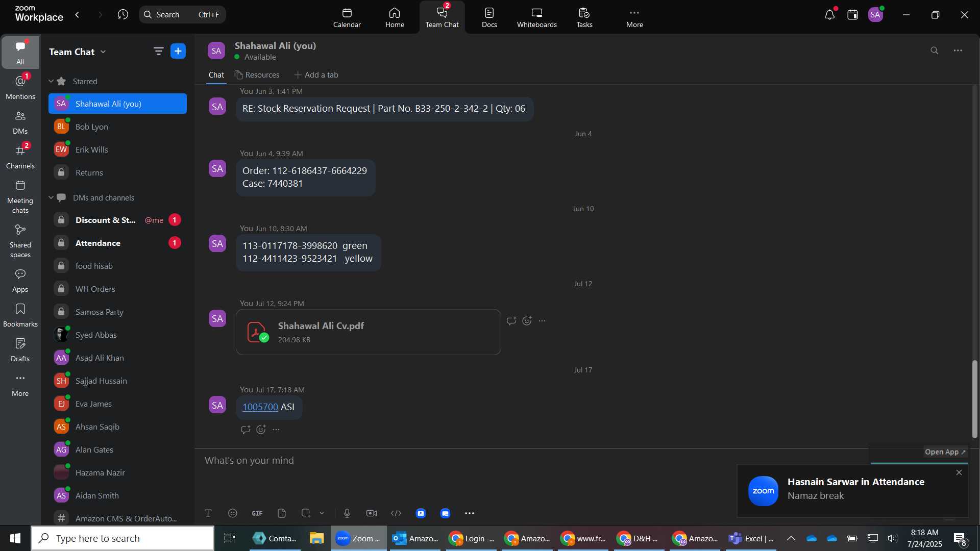Open the Windows Start menu
The image size is (980, 551).
coord(15,538)
